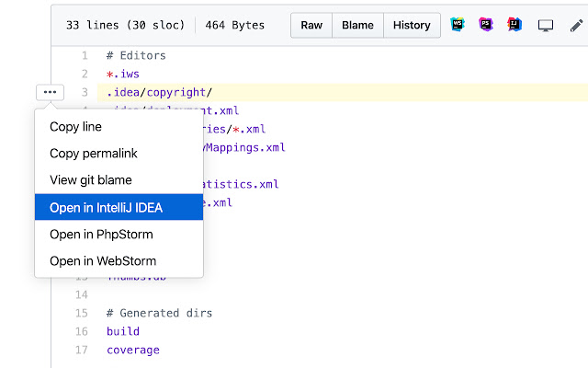588x368 pixels.
Task: Click the PhpStorm icon in file header
Action: click(486, 26)
